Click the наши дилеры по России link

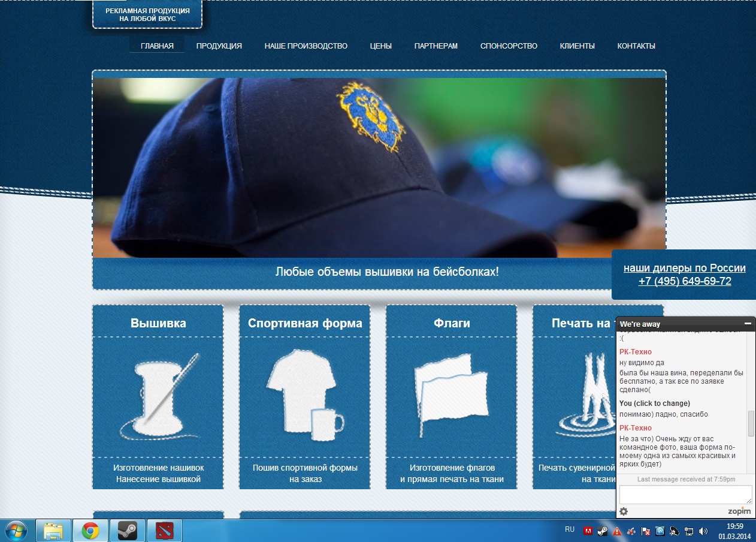tap(685, 268)
